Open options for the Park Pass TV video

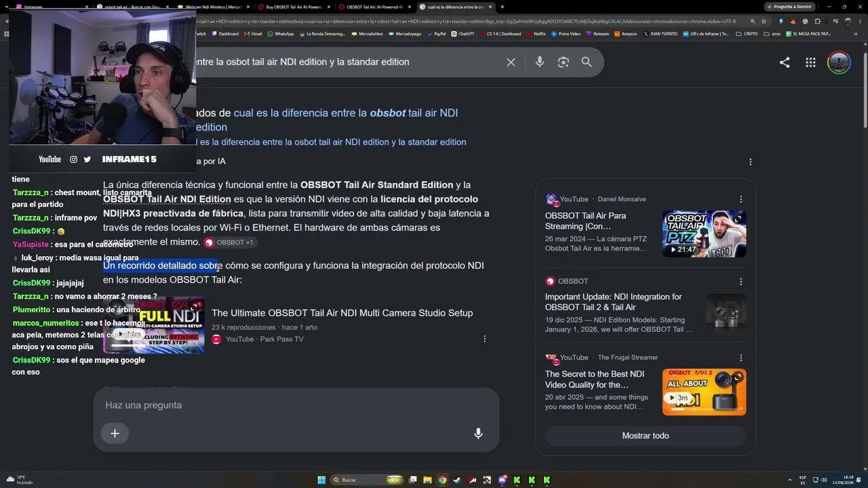tap(484, 339)
